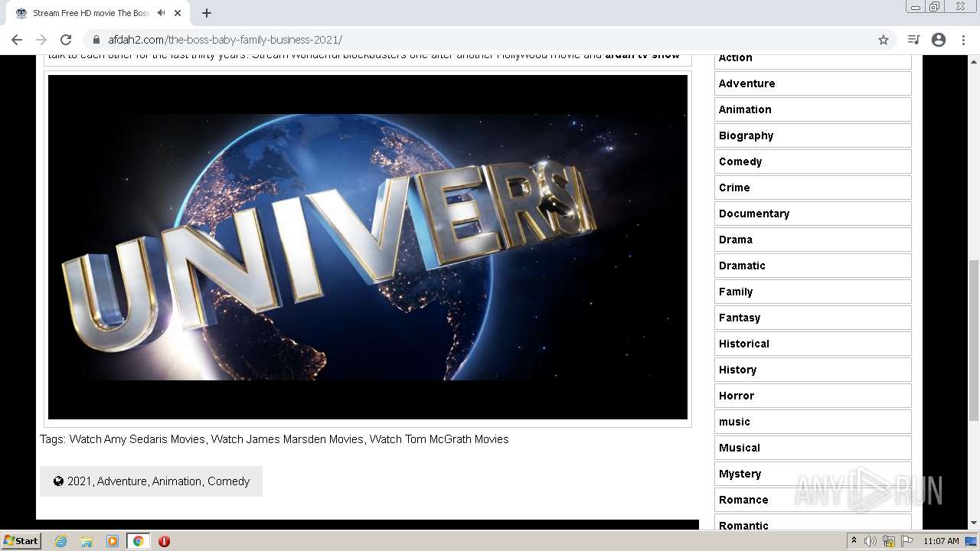Mute the tab using speaker icon
Screen dimensions: 980x551
(x=161, y=13)
